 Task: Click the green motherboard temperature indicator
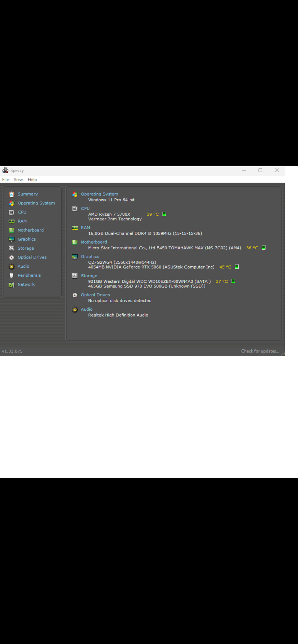(264, 247)
